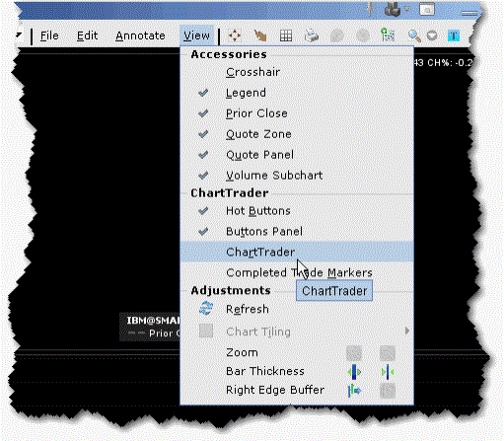504x441 pixels.
Task: Click the Refresh icon under Adjustments
Action: pos(206,309)
